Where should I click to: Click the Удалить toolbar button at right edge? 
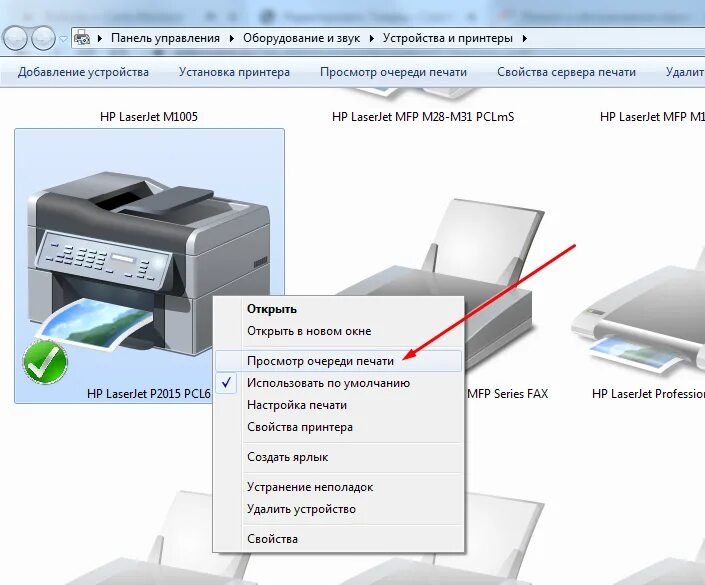[685, 72]
